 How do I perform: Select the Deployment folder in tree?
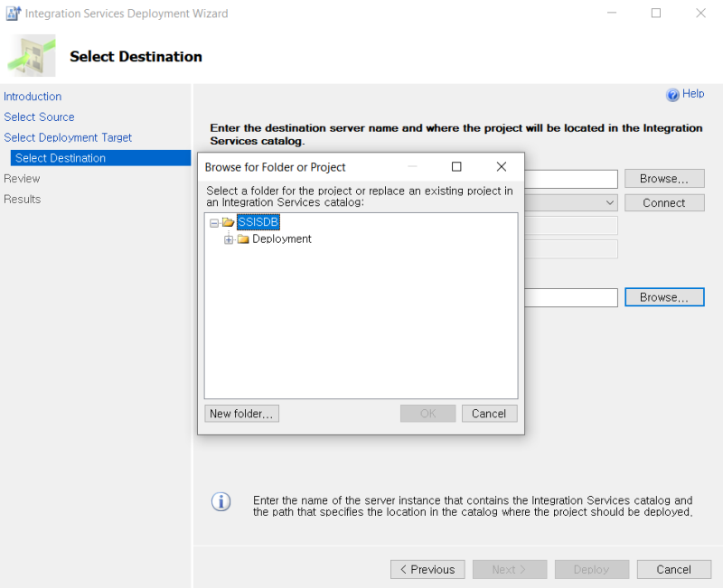pyautogui.click(x=282, y=239)
